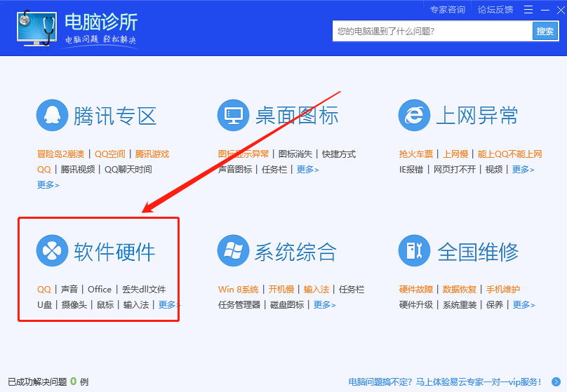Open the 图标显示异常 link
This screenshot has height=392, width=567.
click(244, 154)
